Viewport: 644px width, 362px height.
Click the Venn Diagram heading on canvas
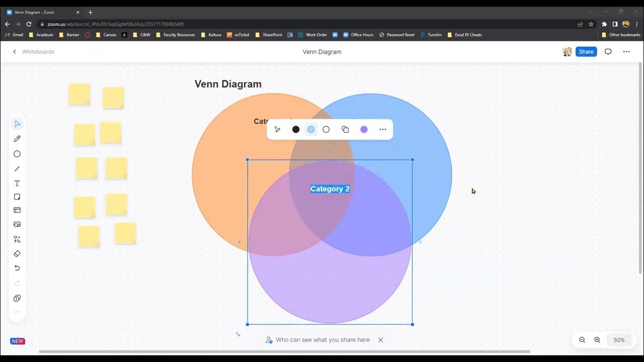click(228, 84)
